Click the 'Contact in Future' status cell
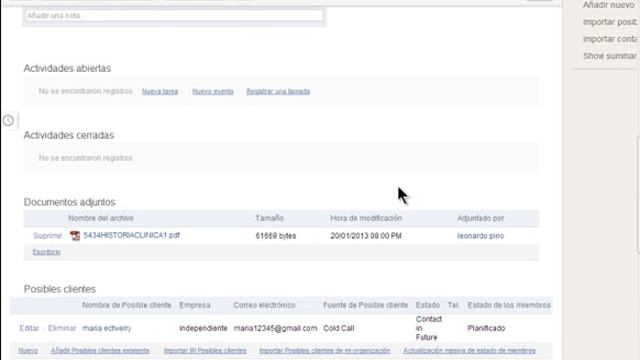 429,328
